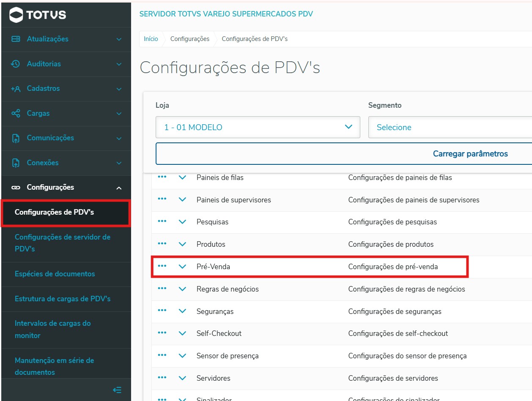The width and height of the screenshot is (532, 401).
Task: Click the Configurações de paineis de filas text
Action: point(400,177)
